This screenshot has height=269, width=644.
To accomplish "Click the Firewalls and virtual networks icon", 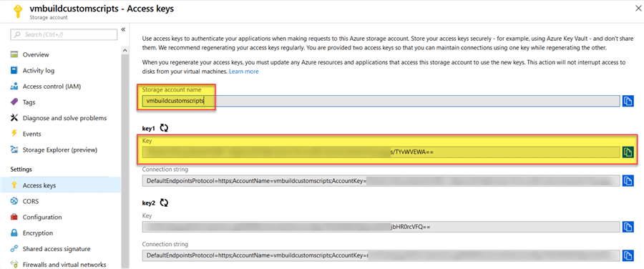I will (x=14, y=265).
